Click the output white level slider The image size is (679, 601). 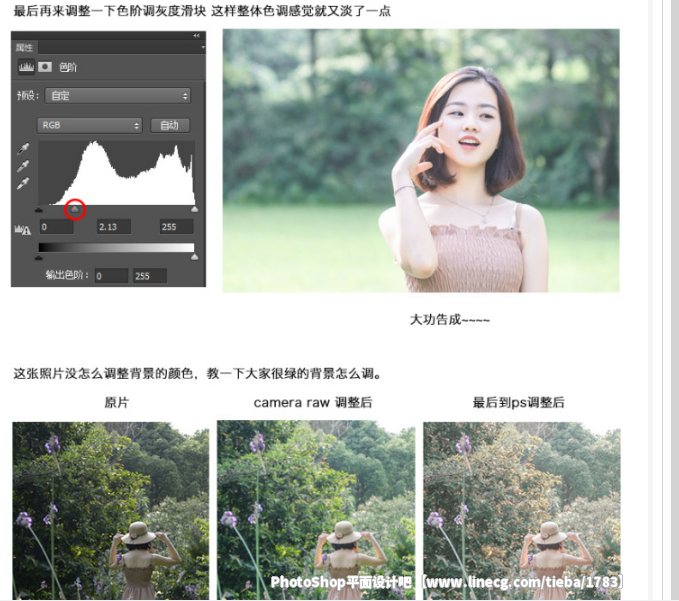tap(194, 257)
